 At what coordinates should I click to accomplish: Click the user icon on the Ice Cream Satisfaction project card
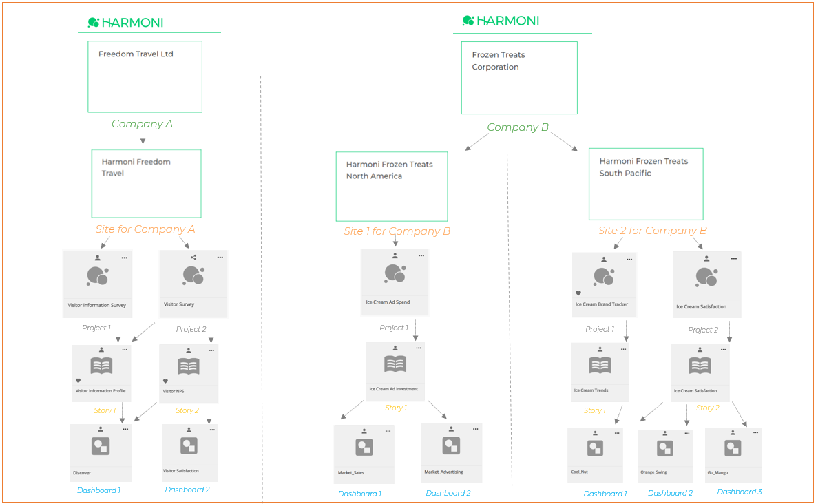706,260
